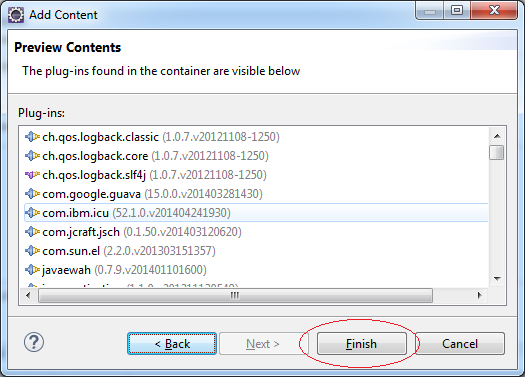The image size is (525, 377).
Task: Cancel the Add Content dialog
Action: (x=460, y=344)
